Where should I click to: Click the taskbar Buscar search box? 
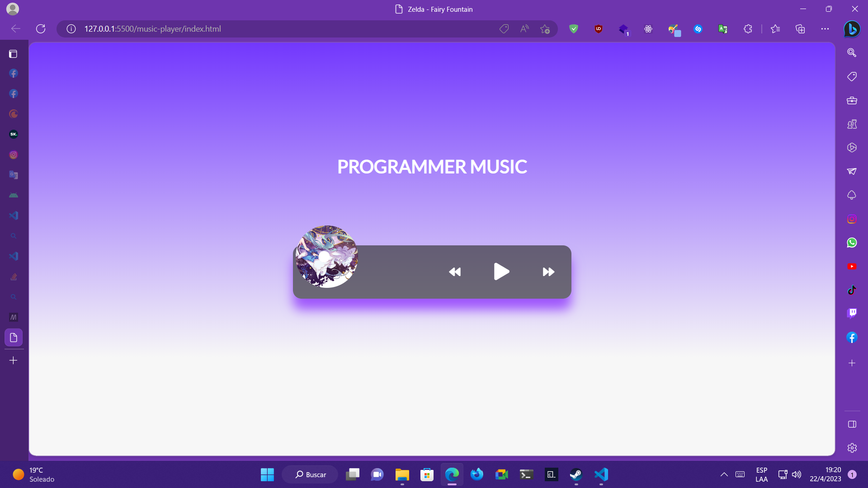(310, 474)
